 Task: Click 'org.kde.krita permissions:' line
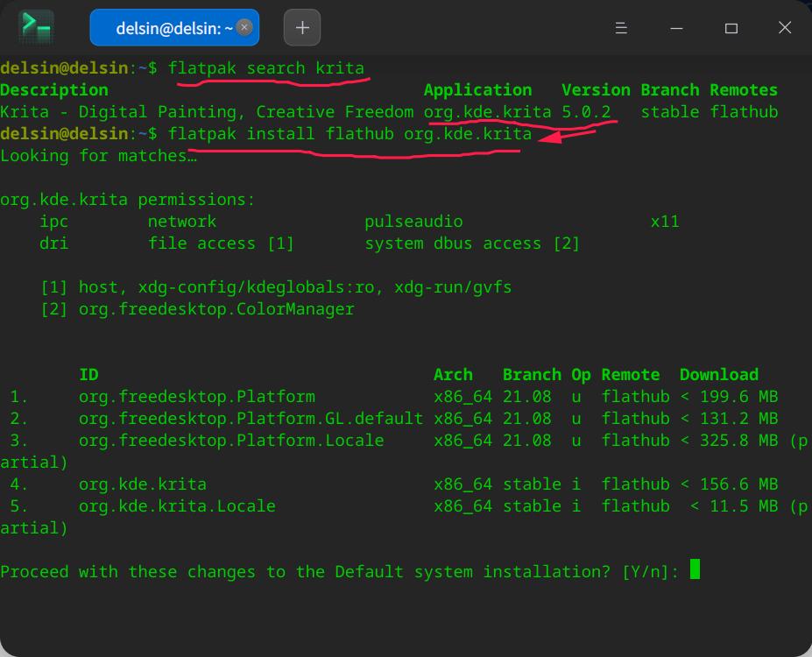[x=128, y=200]
